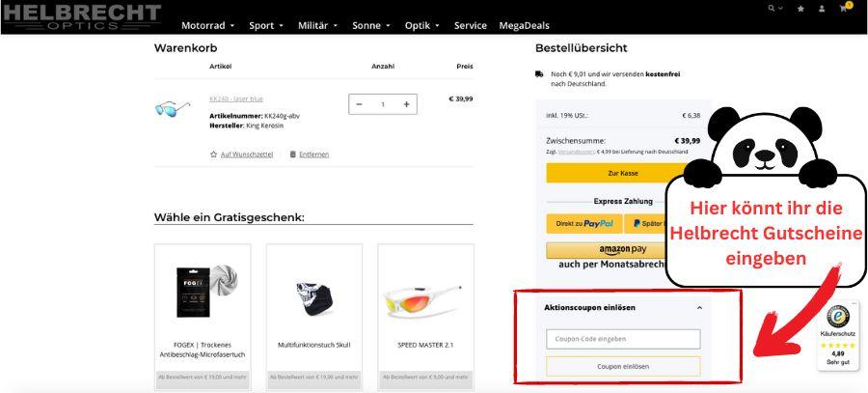
Task: Focus the Coupon-Code eingeben field
Action: pos(623,339)
